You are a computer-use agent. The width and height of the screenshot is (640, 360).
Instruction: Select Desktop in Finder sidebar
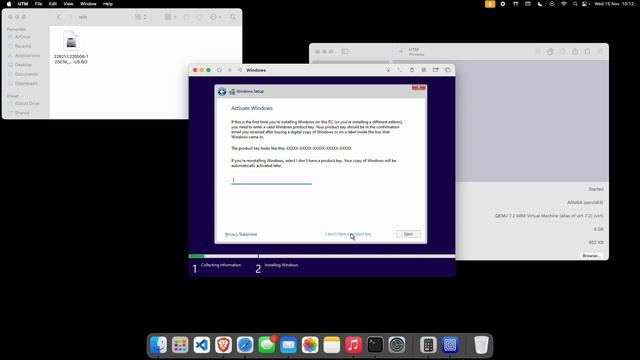tap(23, 65)
